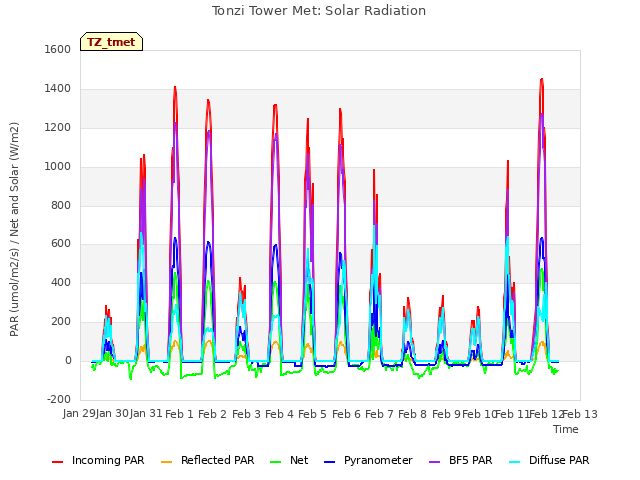Click the y-axis label PAR / Net and Solar
640x480 pixels.
(x=14, y=229)
